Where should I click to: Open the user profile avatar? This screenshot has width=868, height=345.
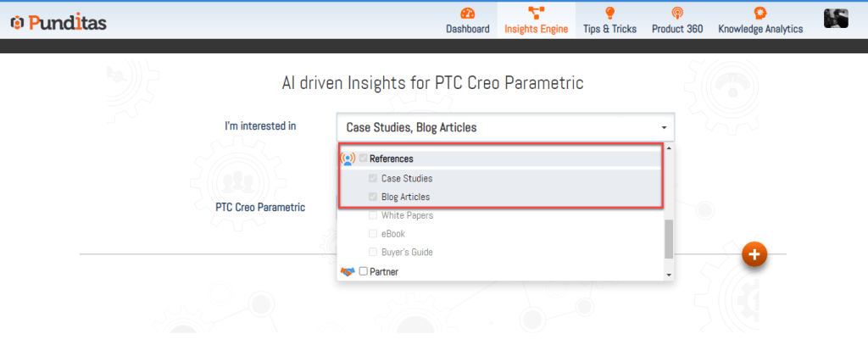(x=836, y=18)
